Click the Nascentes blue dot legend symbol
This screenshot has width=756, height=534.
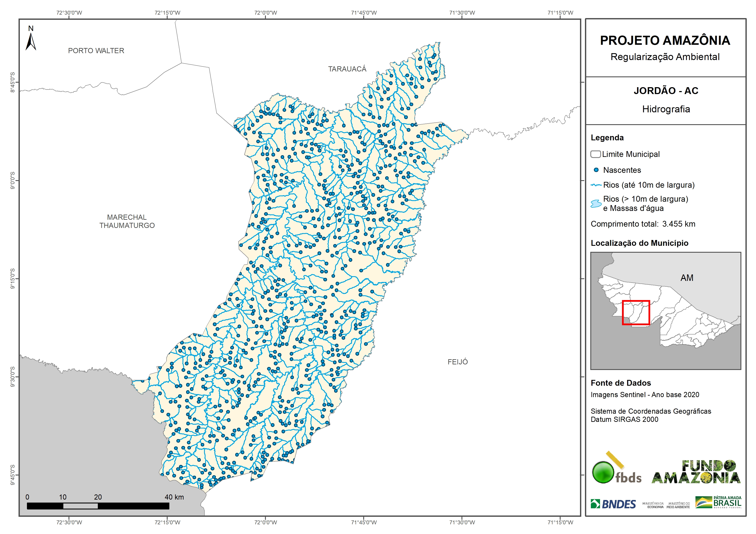596,170
